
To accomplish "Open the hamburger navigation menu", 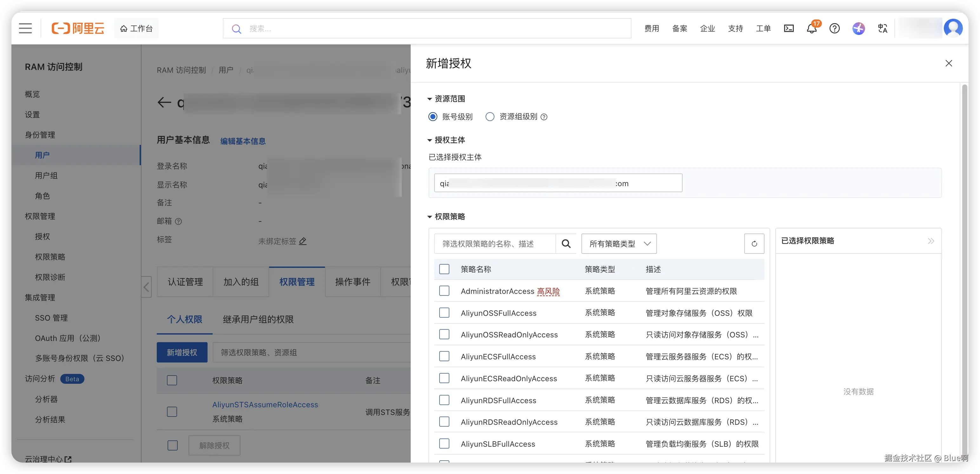I will click(25, 28).
